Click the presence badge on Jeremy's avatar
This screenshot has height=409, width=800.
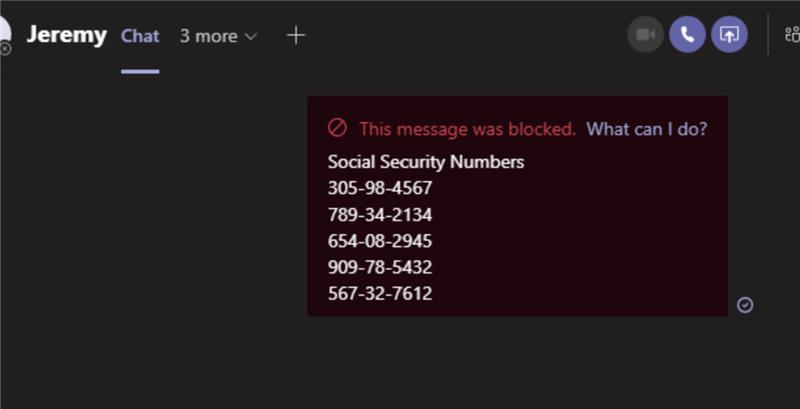[5, 47]
